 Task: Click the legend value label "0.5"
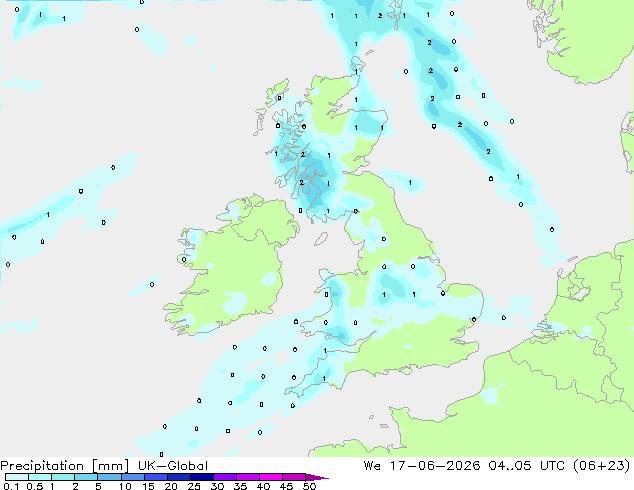[x=34, y=486]
